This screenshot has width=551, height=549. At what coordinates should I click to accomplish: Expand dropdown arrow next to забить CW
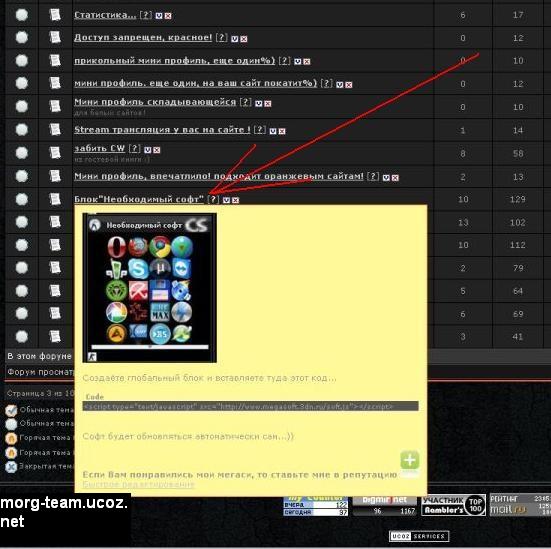148,150
